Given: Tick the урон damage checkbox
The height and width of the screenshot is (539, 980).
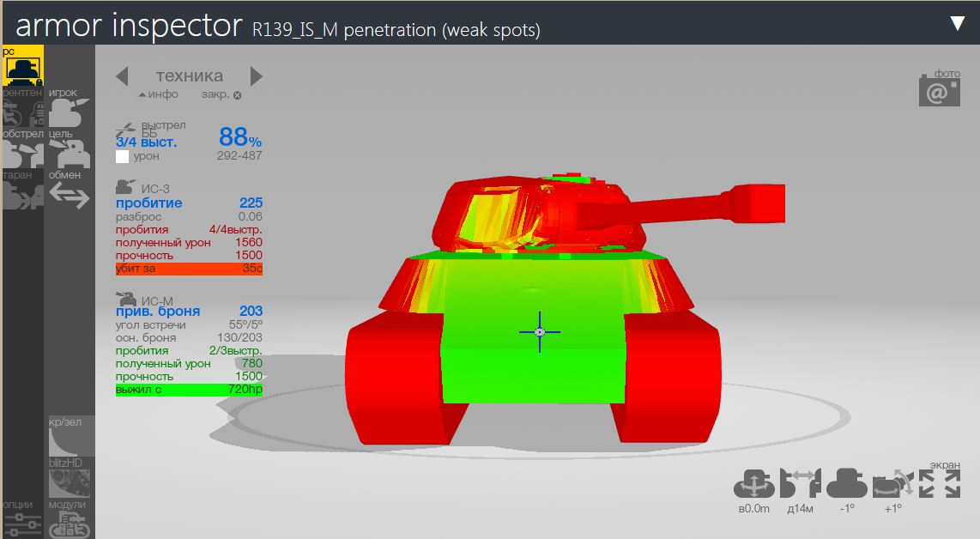Looking at the screenshot, I should click(x=123, y=156).
